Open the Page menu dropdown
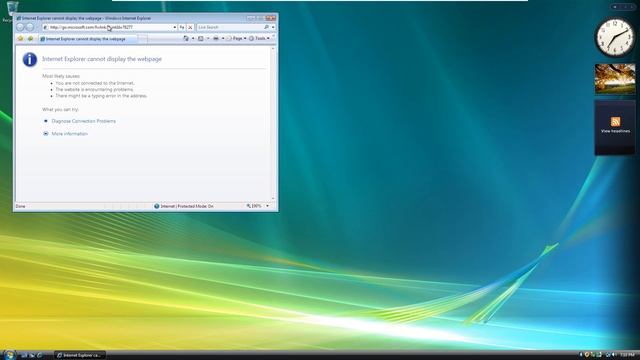Screen dimensions: 640x360 coord(237,38)
